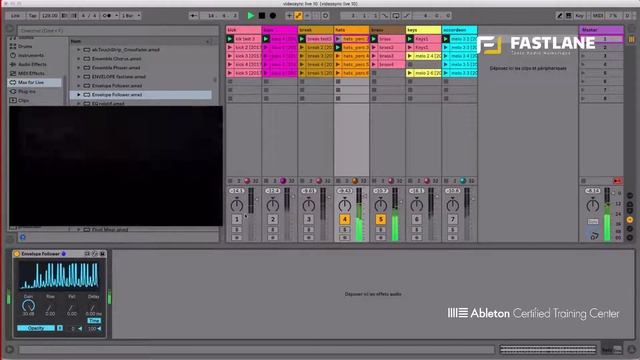This screenshot has width=640, height=360.
Task: Launch the brass2 clip
Action: tap(374, 47)
